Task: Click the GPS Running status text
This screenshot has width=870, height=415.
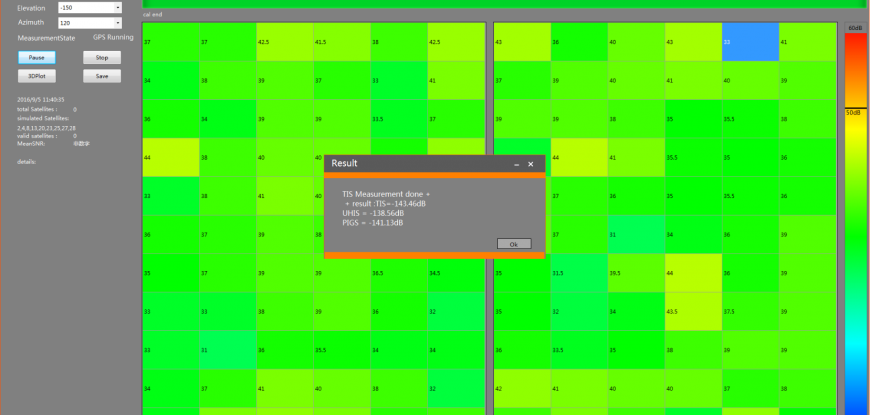Action: (113, 37)
